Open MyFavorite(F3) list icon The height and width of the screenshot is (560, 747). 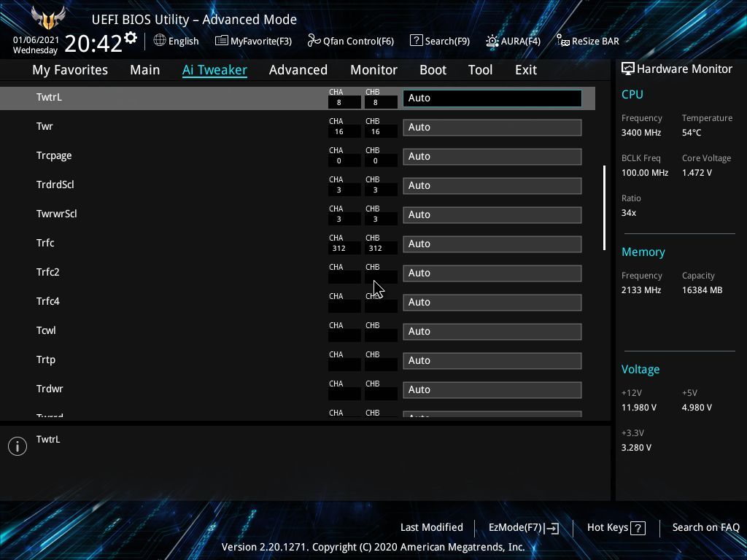coord(222,41)
